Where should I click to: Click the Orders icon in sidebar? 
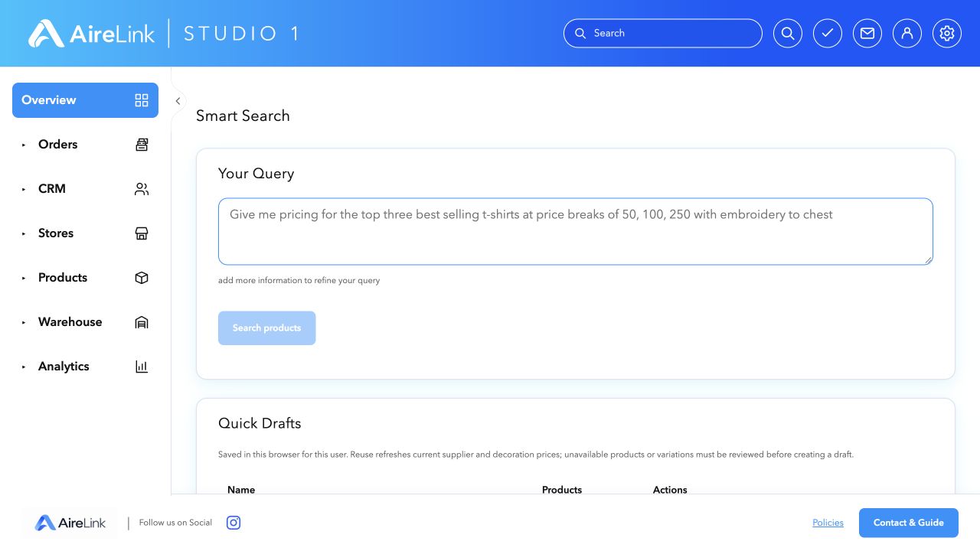142,145
